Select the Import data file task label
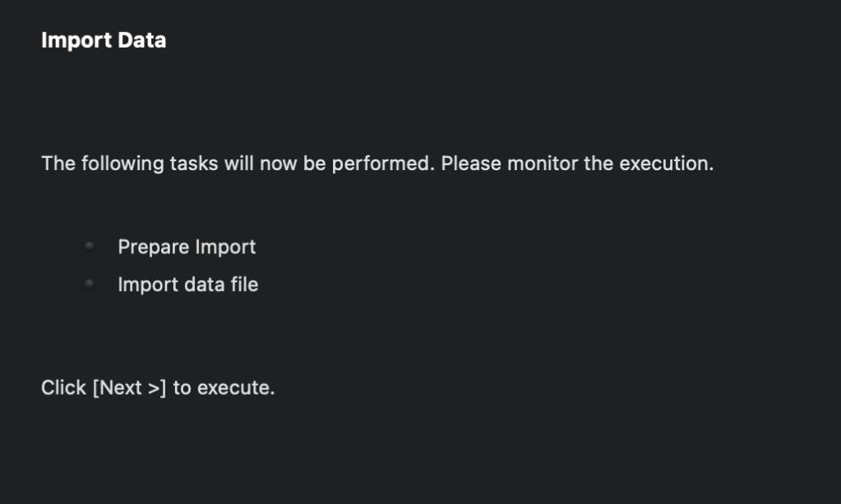Image resolution: width=841 pixels, height=504 pixels. click(x=187, y=284)
